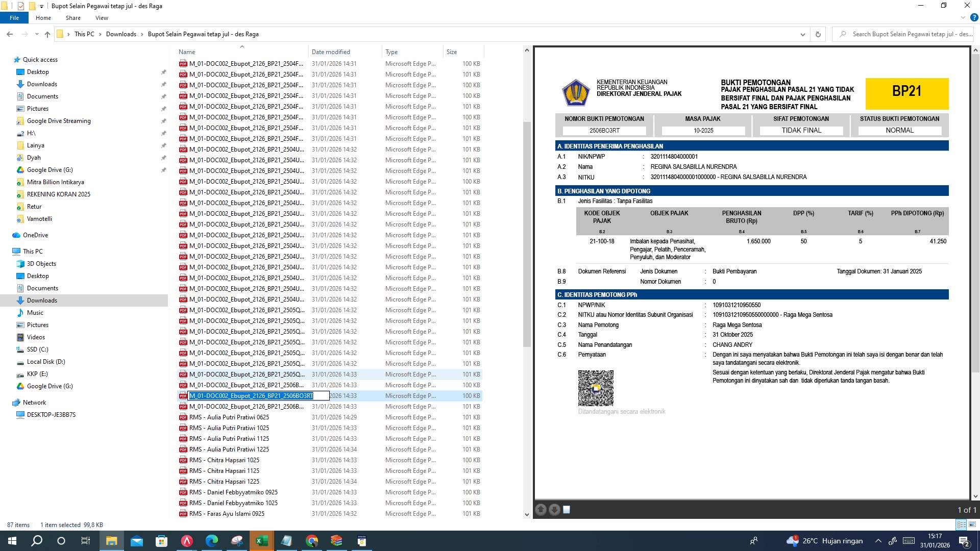The height and width of the screenshot is (551, 980).
Task: Launch WinRAR from the taskbar
Action: pos(336,540)
